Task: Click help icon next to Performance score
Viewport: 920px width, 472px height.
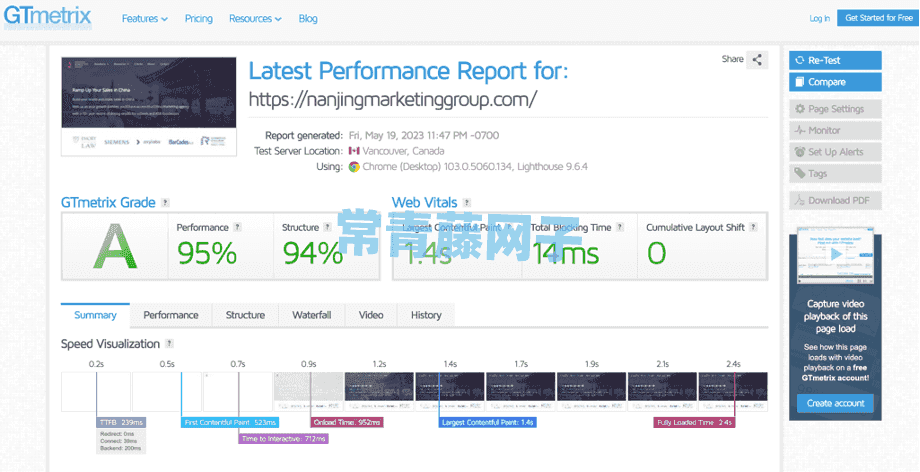Action: pyautogui.click(x=237, y=227)
